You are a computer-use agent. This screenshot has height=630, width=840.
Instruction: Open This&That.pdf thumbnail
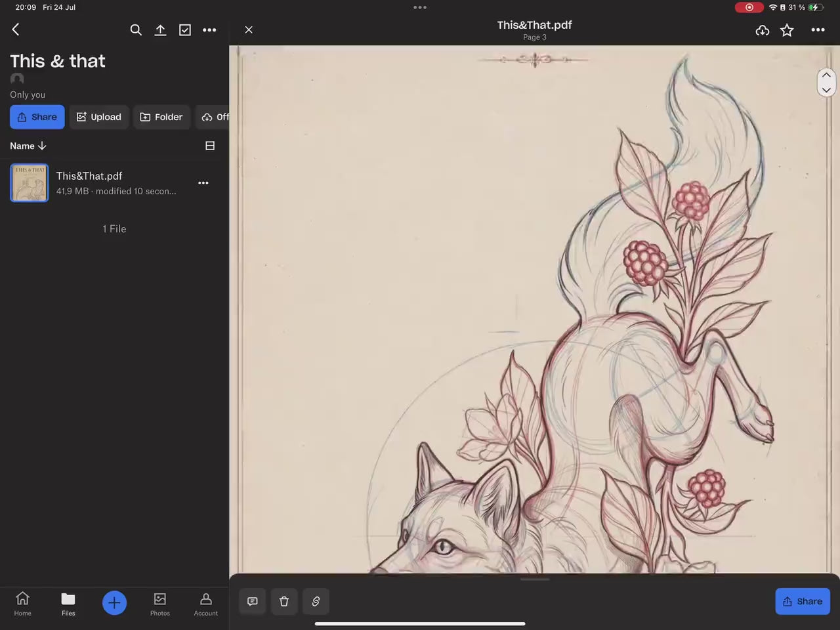(x=30, y=182)
